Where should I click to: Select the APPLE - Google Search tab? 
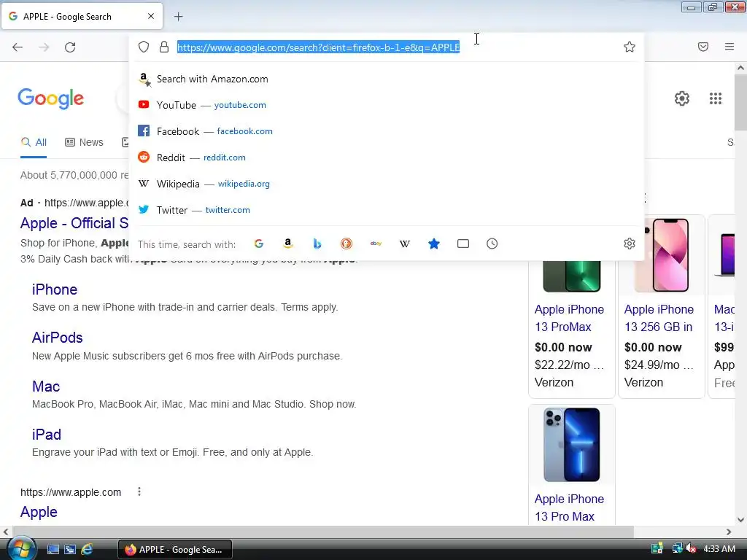[82, 16]
